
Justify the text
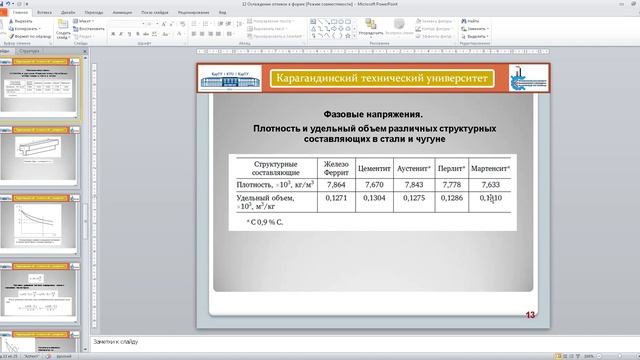pyautogui.click(x=218, y=34)
